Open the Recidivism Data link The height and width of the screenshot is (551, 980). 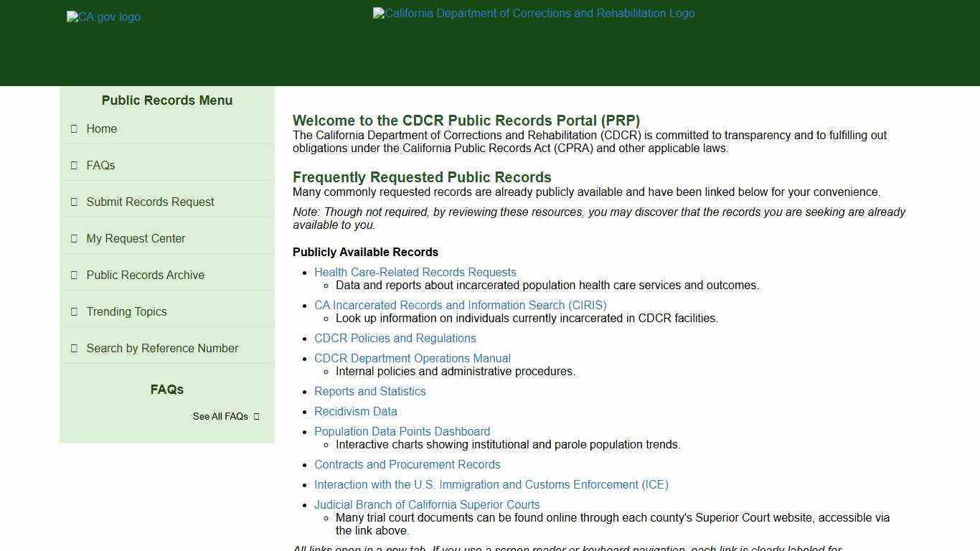[x=355, y=411]
